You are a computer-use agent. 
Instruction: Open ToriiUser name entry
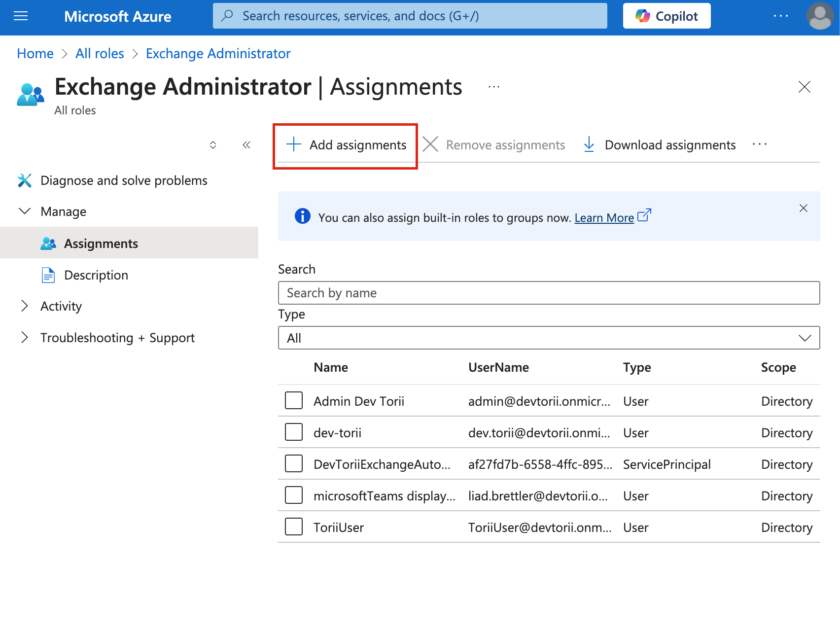(339, 527)
